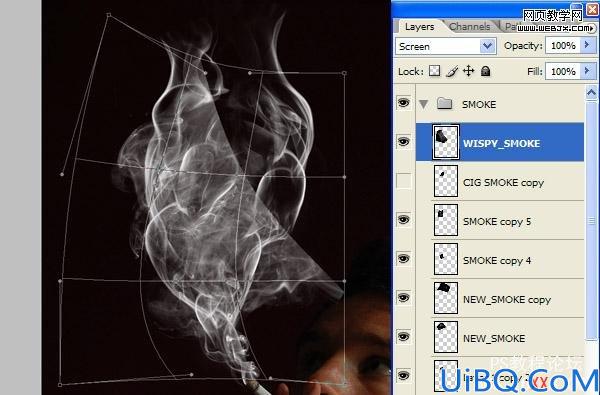Click the layers panel scrollbar thumb
Viewport: 600px width, 395px height.
[x=591, y=220]
